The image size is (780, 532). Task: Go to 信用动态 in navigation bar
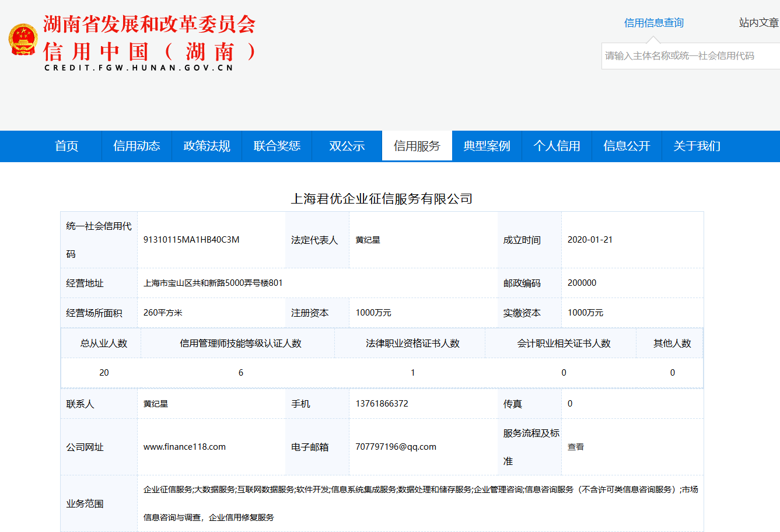point(137,146)
